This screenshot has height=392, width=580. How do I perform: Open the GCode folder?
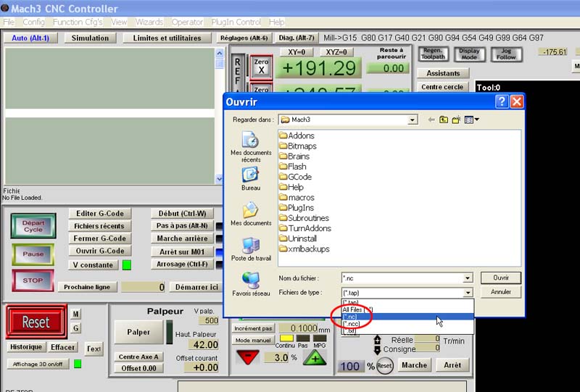pos(296,177)
